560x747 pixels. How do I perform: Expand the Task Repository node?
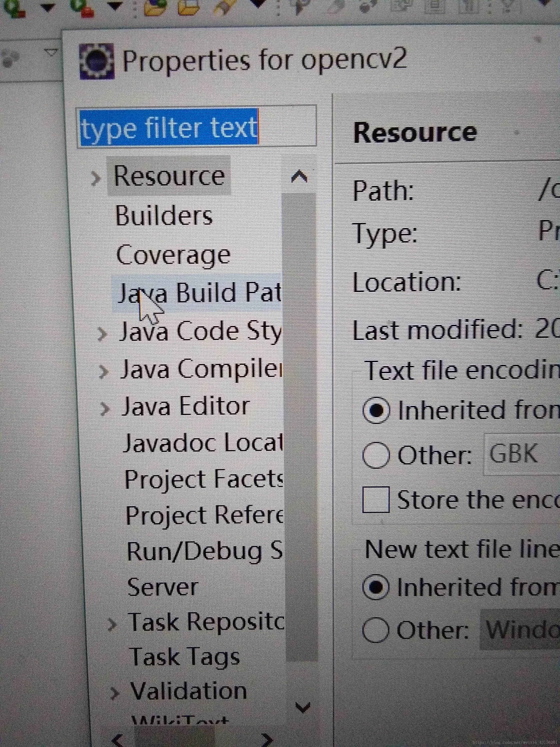pos(112,625)
